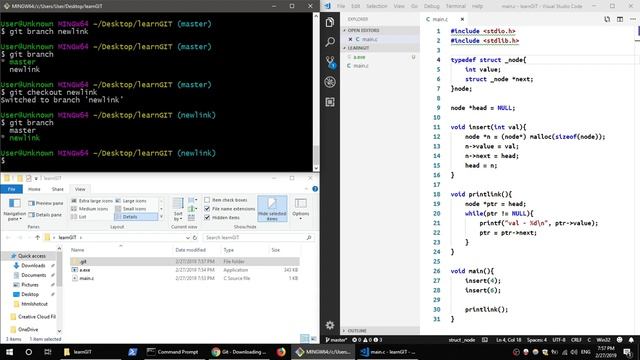Viewport: 640px width, 360px height.
Task: Select a.exe in VS Code explorer tree
Action: pos(380,57)
